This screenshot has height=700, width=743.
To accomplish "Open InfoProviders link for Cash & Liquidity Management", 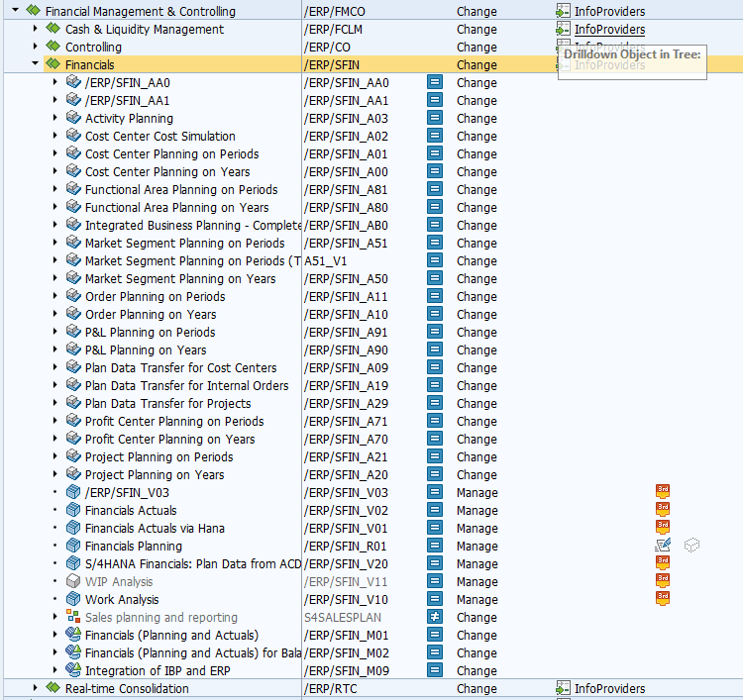I will 609,29.
